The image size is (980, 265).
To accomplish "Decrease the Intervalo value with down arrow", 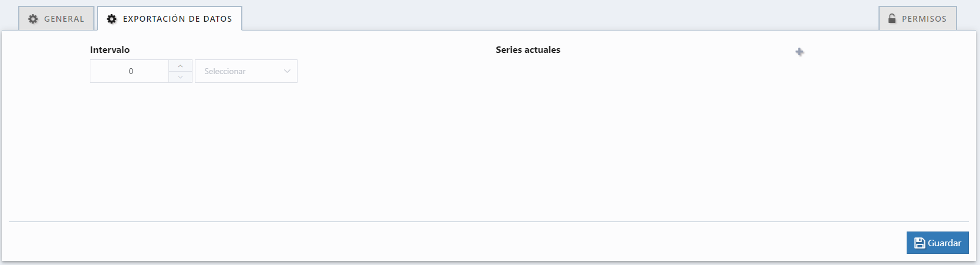I will (180, 77).
